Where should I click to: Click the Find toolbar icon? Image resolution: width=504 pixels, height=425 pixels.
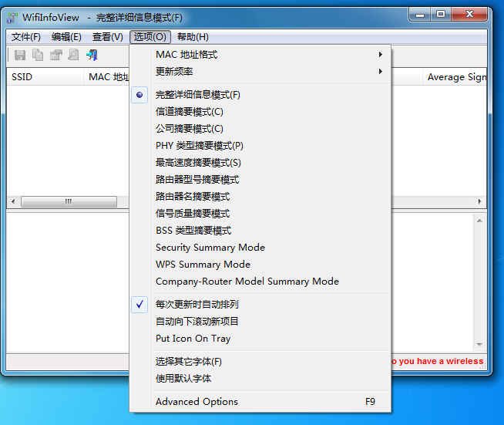point(74,55)
